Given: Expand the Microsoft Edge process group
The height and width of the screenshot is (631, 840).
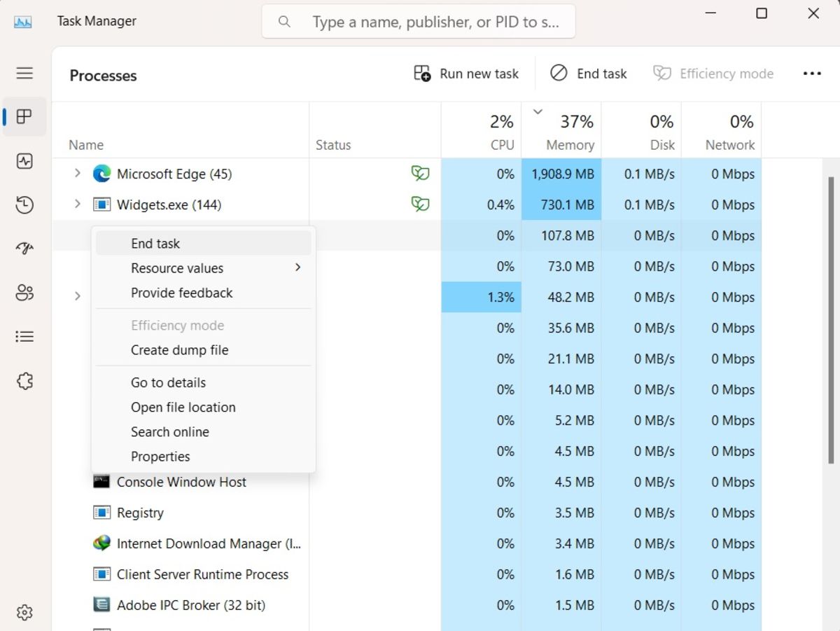Looking at the screenshot, I should [77, 173].
